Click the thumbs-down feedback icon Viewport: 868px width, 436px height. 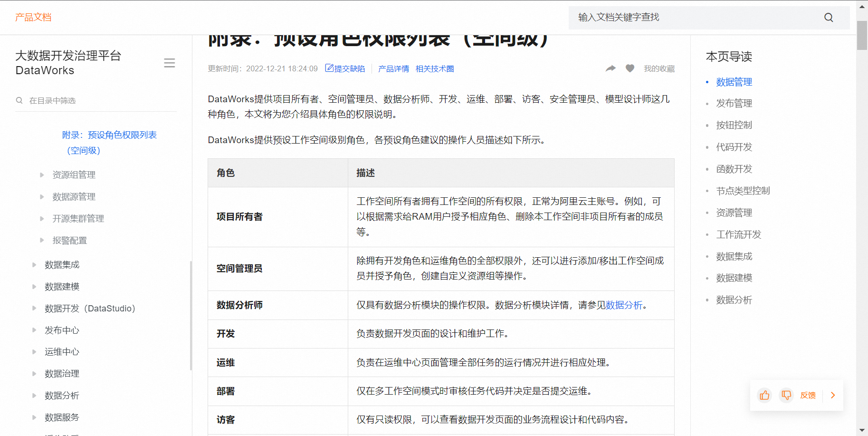coord(786,395)
